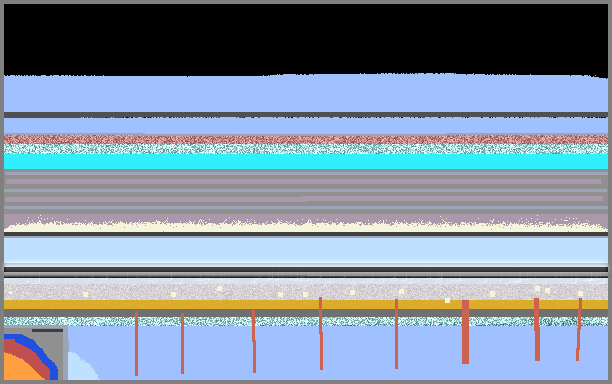Click the large periwinkle blue layer under the black area
The width and height of the screenshot is (612, 384).
click(306, 94)
